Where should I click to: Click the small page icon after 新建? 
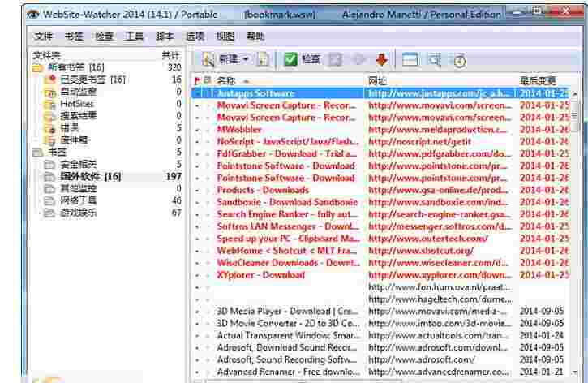(x=262, y=60)
